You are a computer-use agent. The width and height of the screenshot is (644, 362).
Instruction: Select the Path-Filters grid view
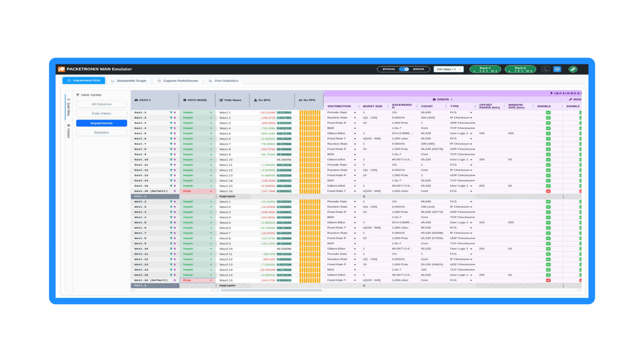(x=102, y=114)
